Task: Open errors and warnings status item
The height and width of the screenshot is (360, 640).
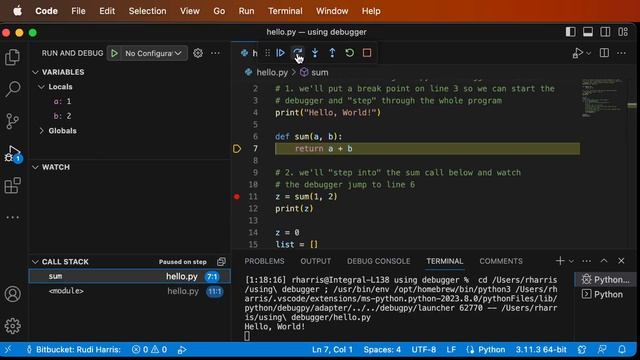Action: click(149, 350)
